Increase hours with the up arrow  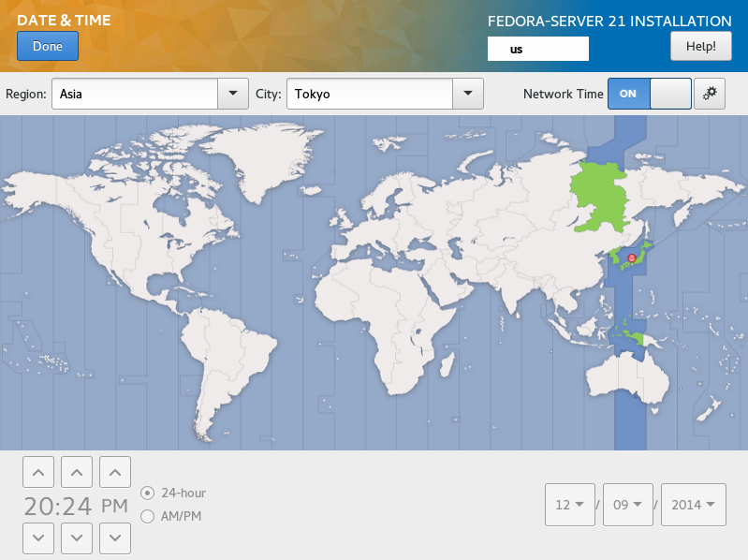pyautogui.click(x=38, y=472)
